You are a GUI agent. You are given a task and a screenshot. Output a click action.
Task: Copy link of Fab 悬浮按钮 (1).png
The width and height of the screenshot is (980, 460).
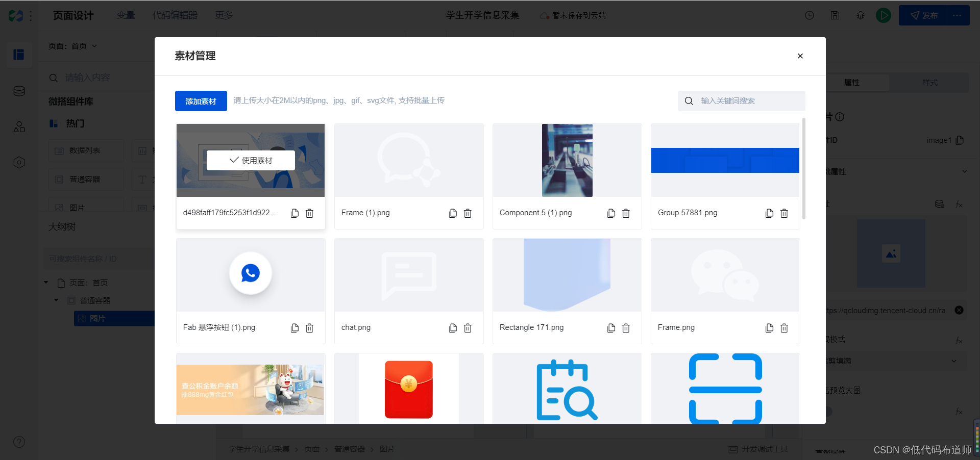(295, 328)
